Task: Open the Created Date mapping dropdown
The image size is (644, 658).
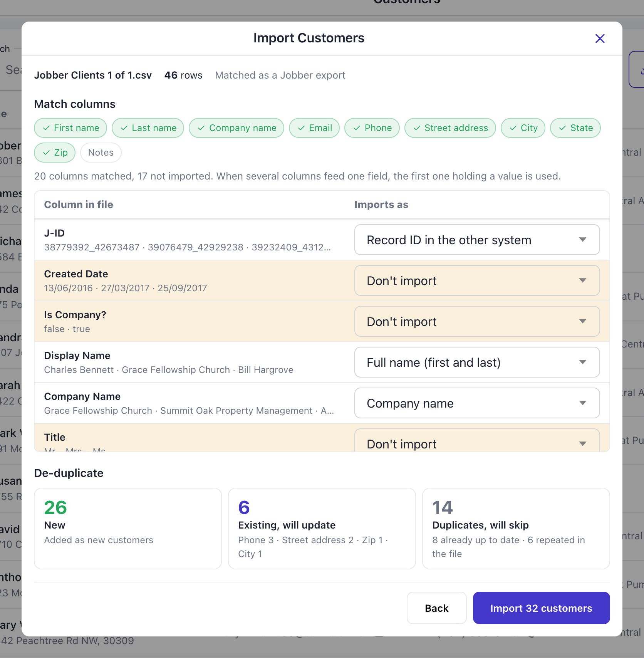Action: tap(477, 280)
